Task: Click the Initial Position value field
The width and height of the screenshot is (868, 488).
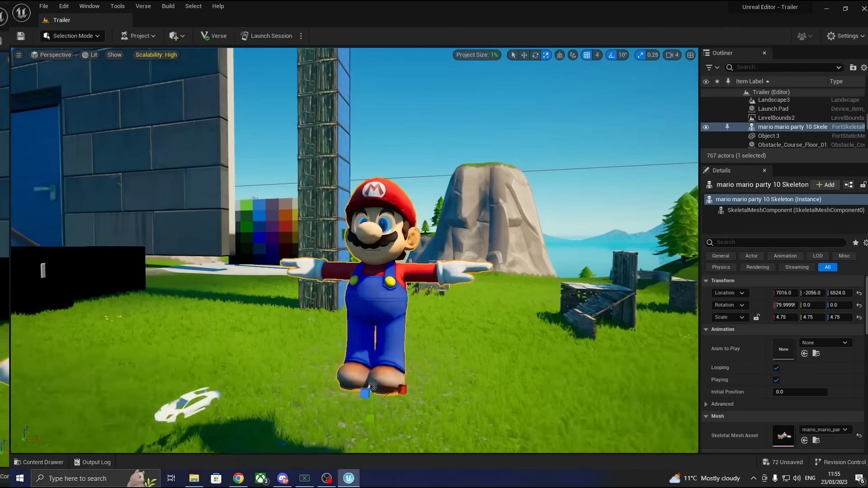Action: pyautogui.click(x=800, y=392)
